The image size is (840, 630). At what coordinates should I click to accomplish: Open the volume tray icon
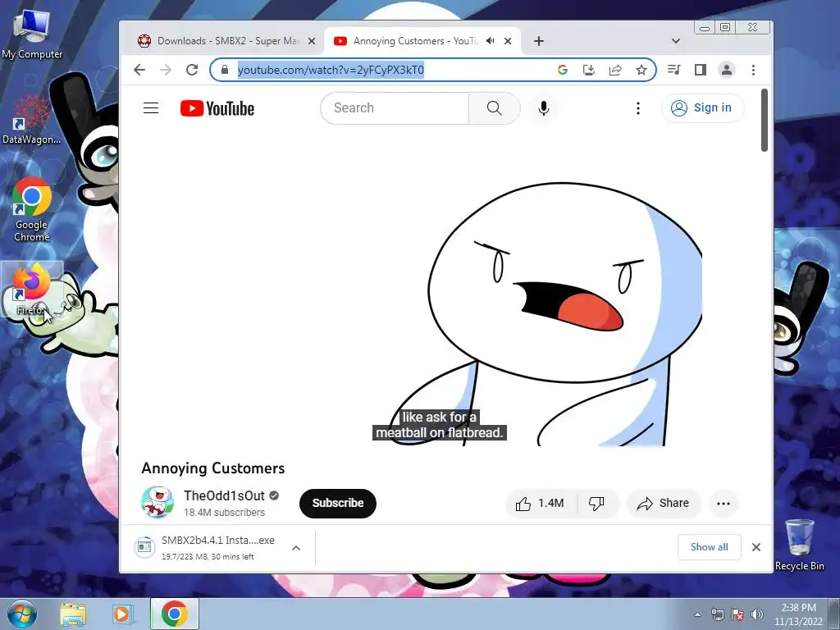757,614
